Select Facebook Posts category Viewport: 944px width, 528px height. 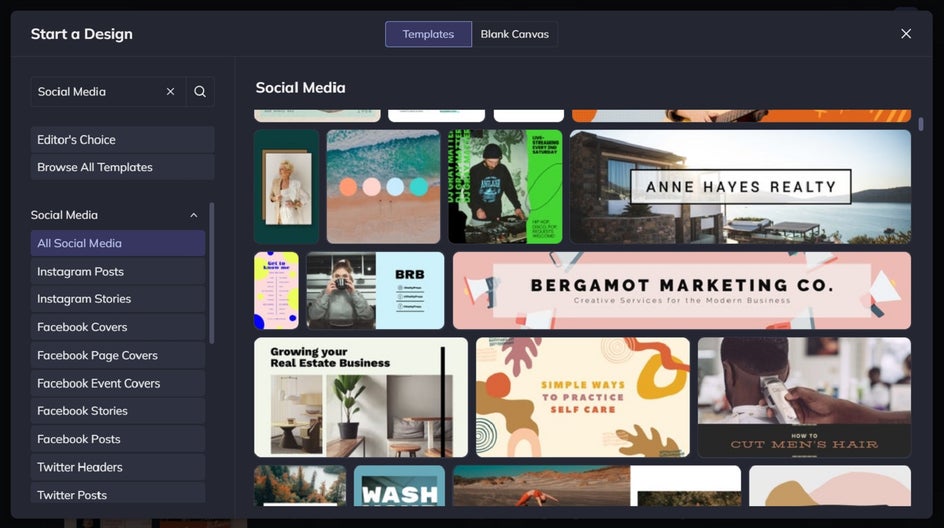118,439
